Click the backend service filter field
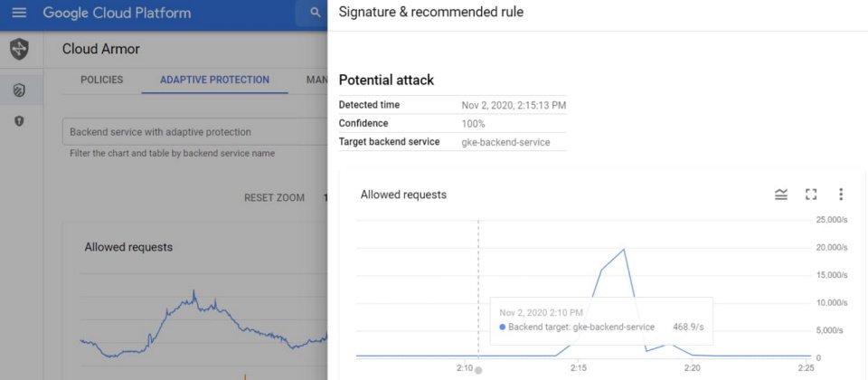The image size is (868, 380). pyautogui.click(x=195, y=132)
